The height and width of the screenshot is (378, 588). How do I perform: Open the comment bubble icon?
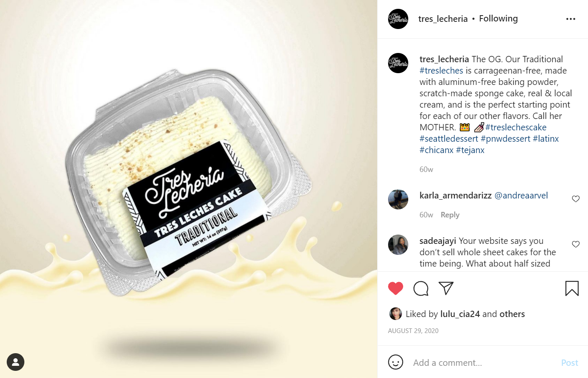(x=421, y=288)
